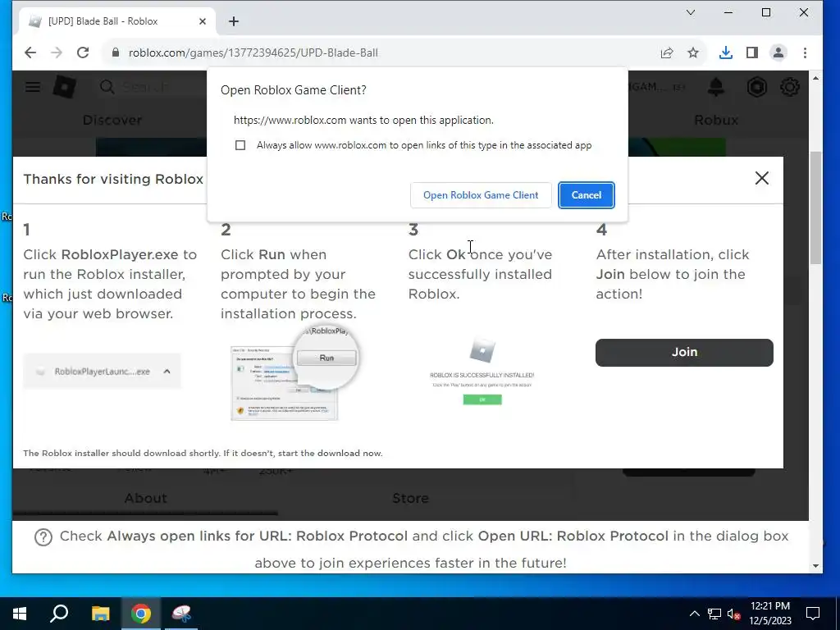The width and height of the screenshot is (840, 630).
Task: Share this page using the share icon
Action: [667, 52]
